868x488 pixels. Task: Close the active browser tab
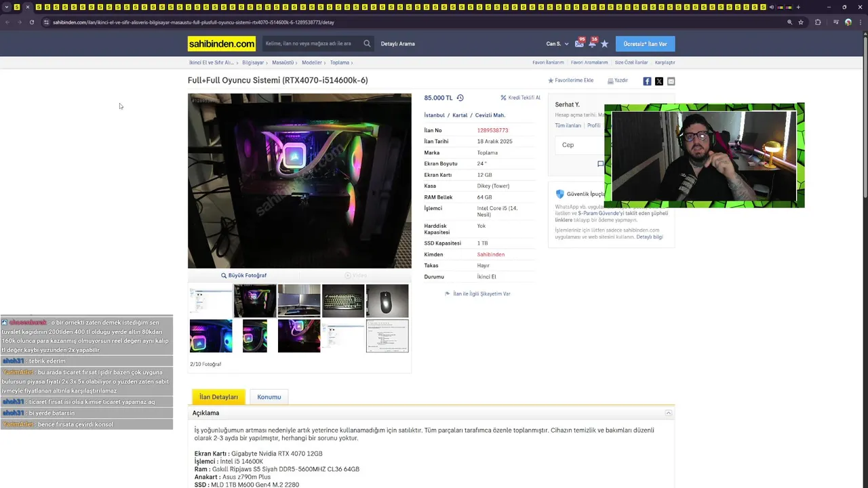point(27,7)
